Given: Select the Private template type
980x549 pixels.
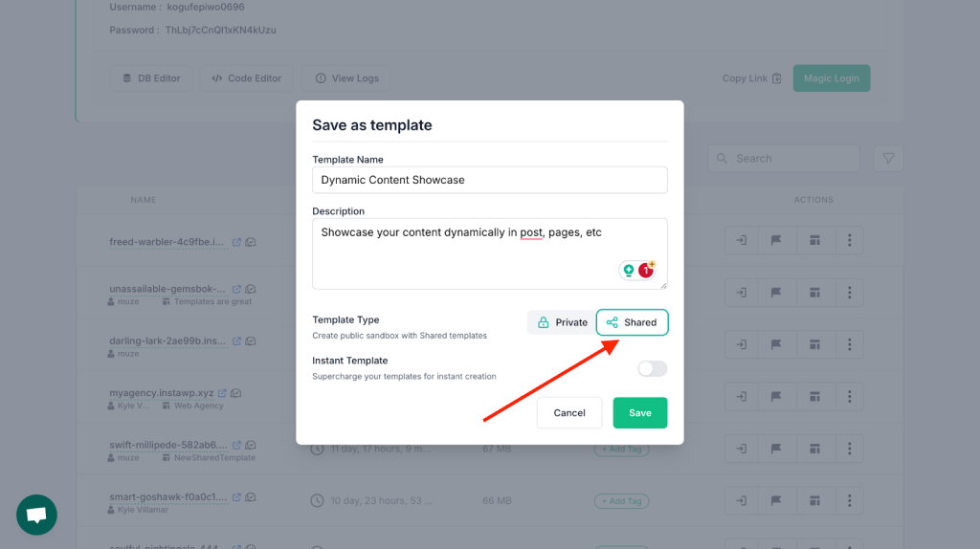Looking at the screenshot, I should 562,322.
